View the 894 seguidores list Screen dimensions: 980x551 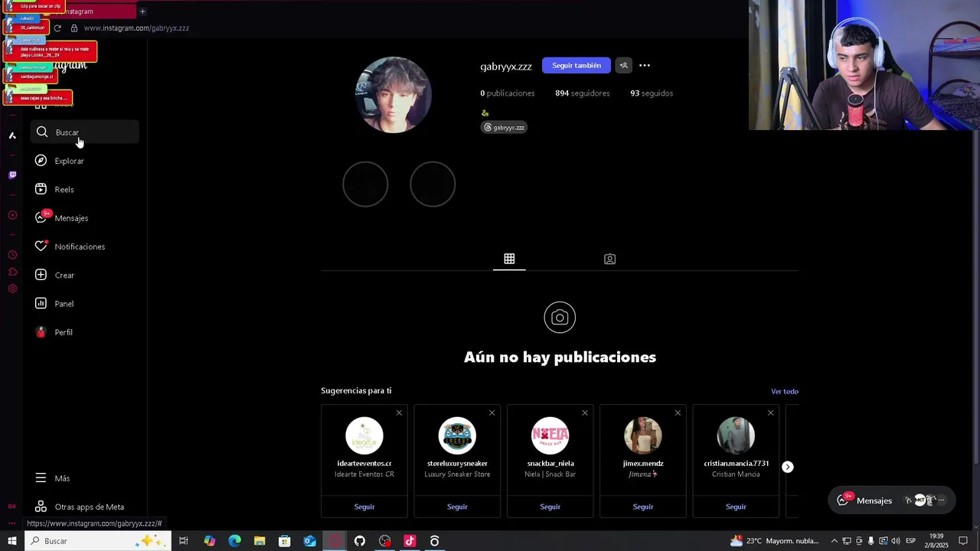point(583,93)
